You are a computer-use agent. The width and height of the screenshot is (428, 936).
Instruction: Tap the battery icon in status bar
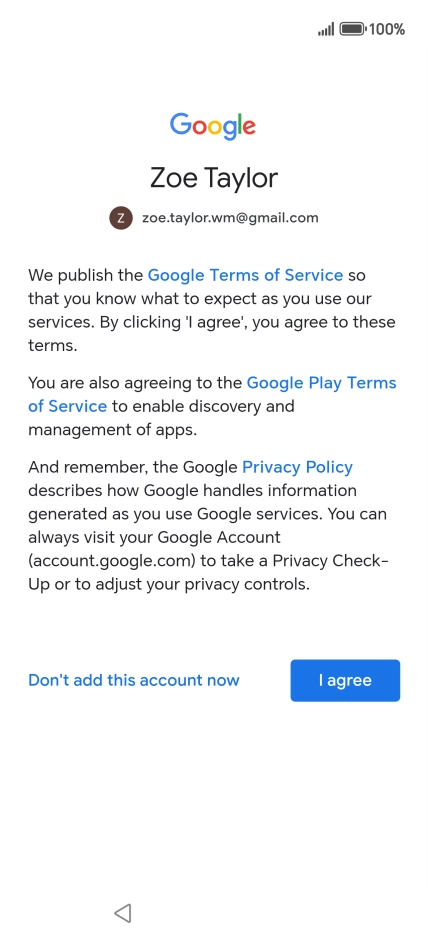353,29
